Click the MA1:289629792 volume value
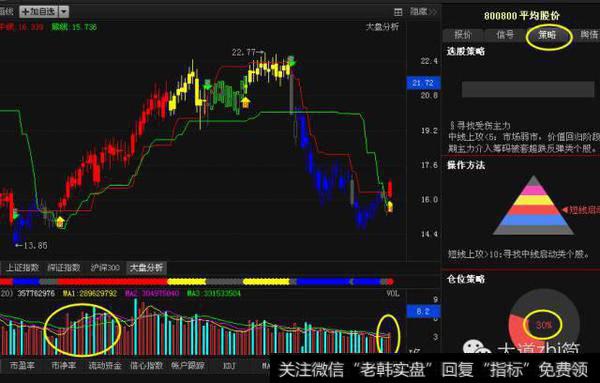The image size is (600, 383). coord(90,293)
